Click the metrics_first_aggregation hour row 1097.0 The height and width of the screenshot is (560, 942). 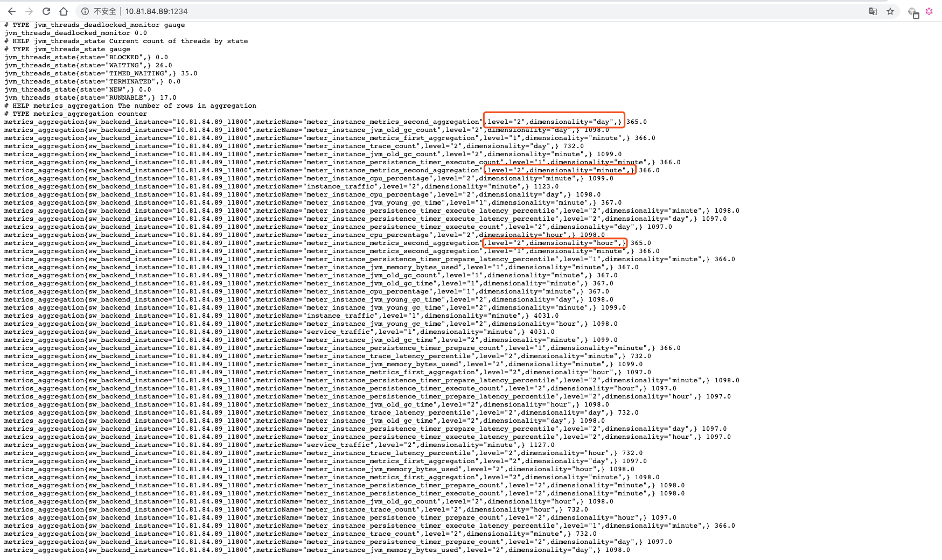click(328, 372)
